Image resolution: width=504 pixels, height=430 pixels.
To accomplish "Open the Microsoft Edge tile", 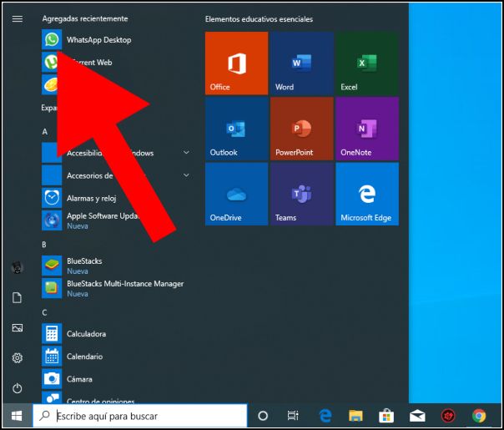I will [x=367, y=194].
